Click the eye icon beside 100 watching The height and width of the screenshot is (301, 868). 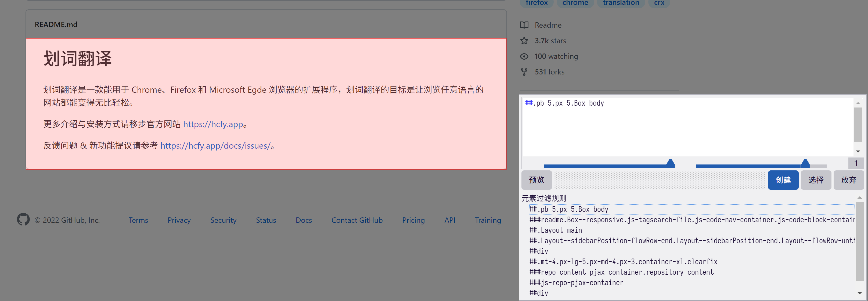tap(524, 56)
